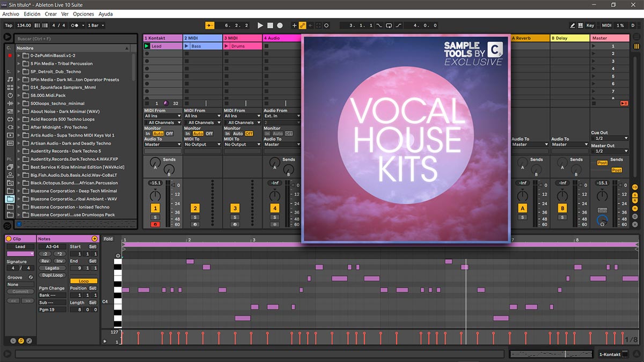Launch the Lead clip in Kontakt track

click(147, 46)
